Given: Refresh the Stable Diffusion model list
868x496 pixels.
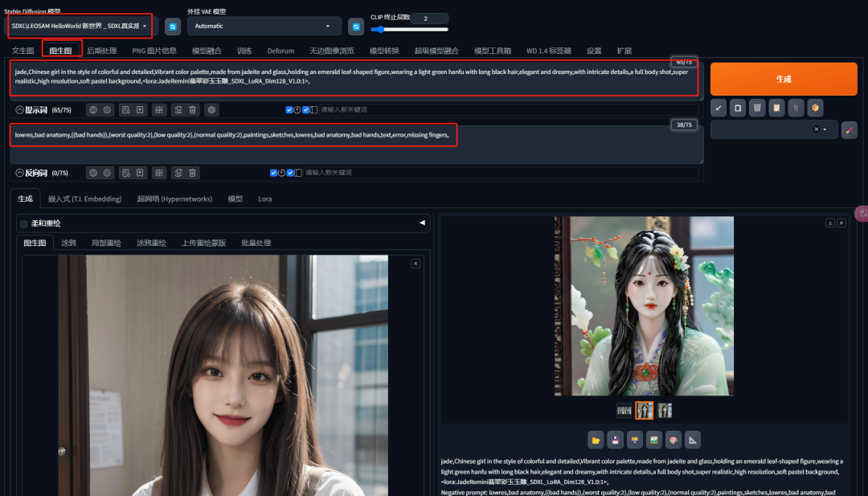Looking at the screenshot, I should coord(173,27).
